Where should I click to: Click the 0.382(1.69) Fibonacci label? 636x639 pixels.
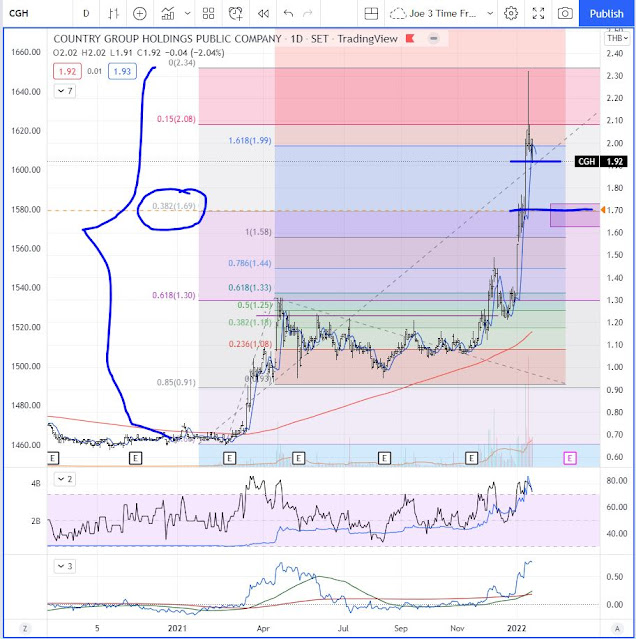click(x=174, y=206)
